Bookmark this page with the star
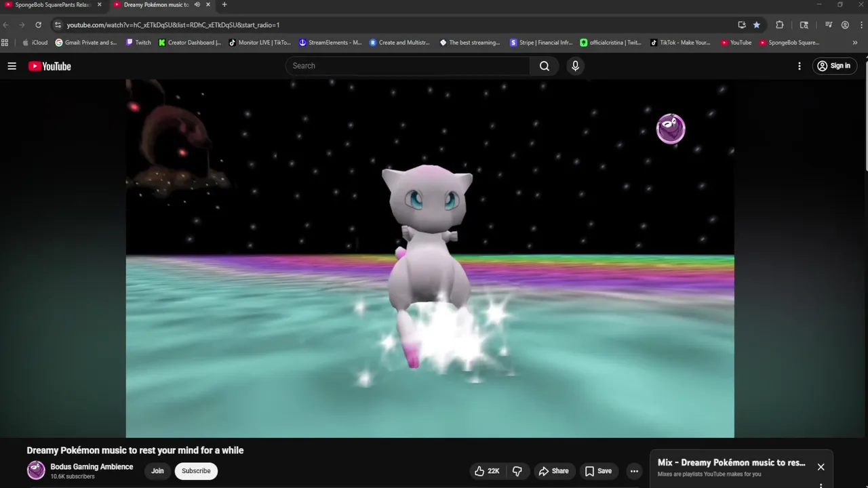Image resolution: width=868 pixels, height=488 pixels. pyautogui.click(x=757, y=25)
